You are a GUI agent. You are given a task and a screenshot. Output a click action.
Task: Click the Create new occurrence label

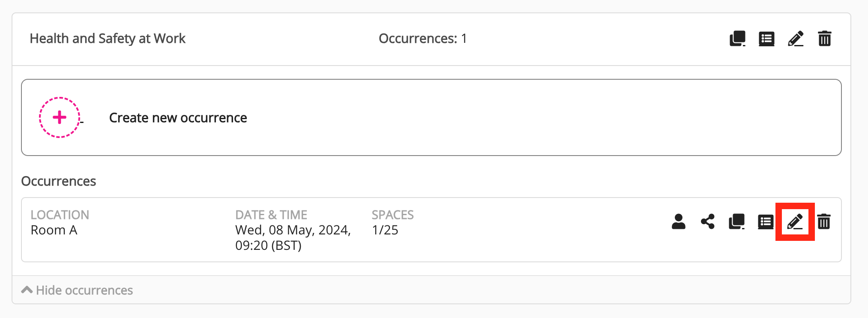(178, 118)
